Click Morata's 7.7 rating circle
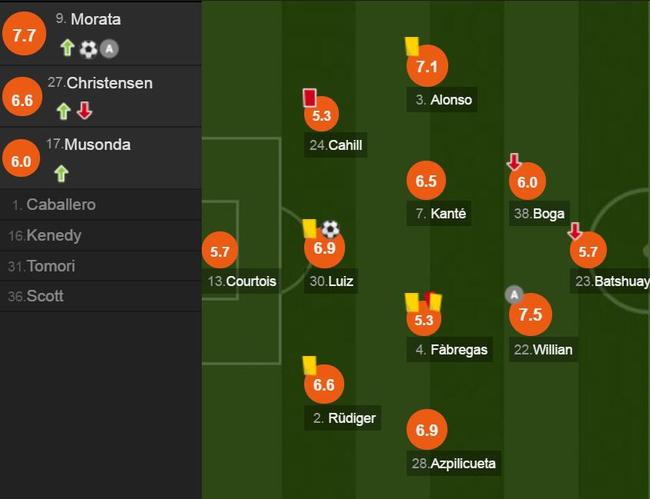 [24, 34]
